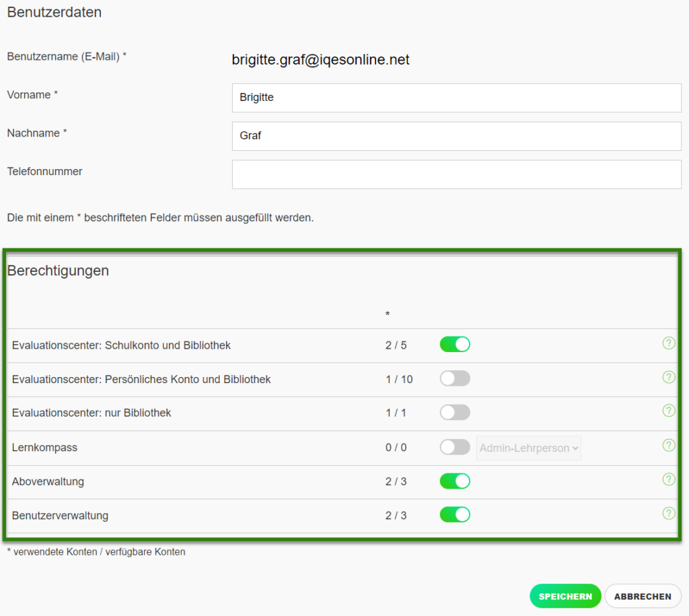The image size is (689, 616).
Task: Open help for Persönliches Konto und Bibliothek
Action: pos(668,377)
